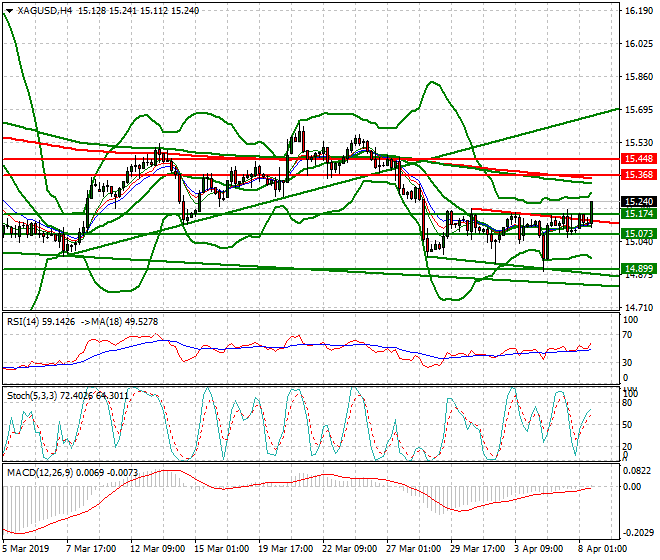Click the green 14.899 level label
660x560 pixels.
pyautogui.click(x=639, y=269)
